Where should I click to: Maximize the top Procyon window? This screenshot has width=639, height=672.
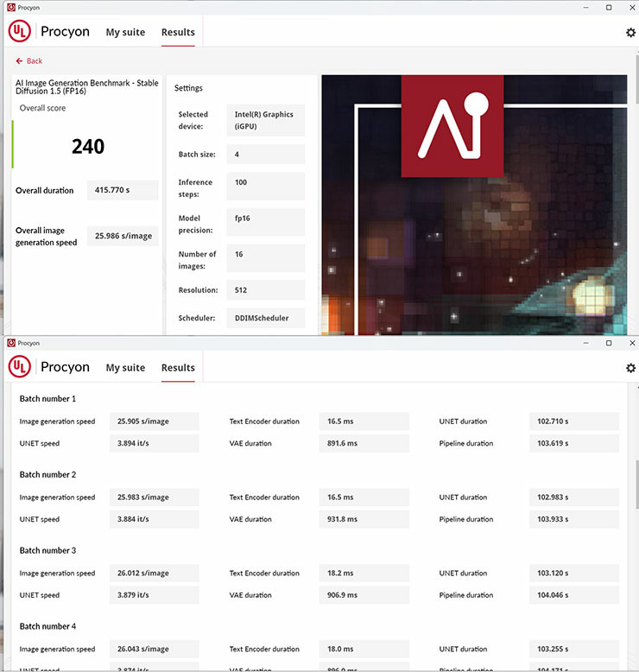(609, 7)
